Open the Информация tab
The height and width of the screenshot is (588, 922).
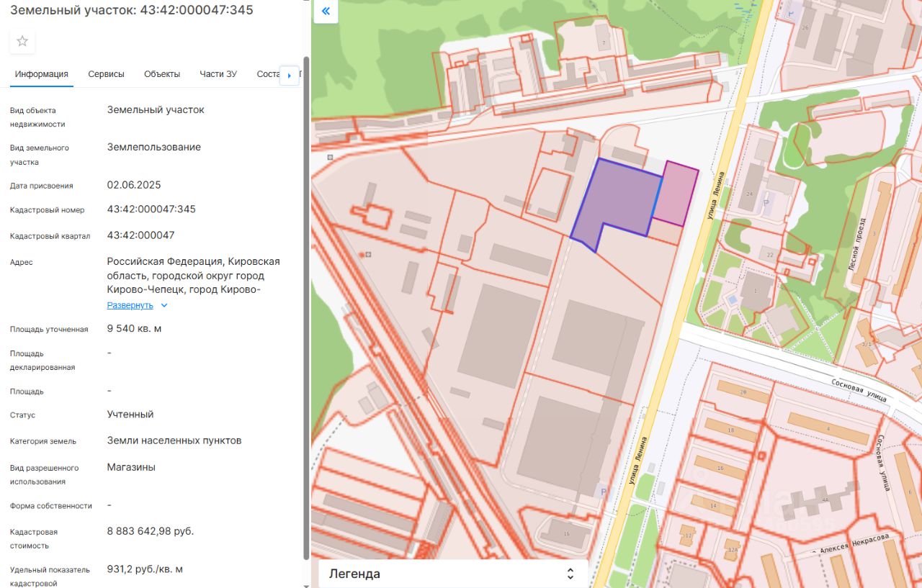point(42,74)
